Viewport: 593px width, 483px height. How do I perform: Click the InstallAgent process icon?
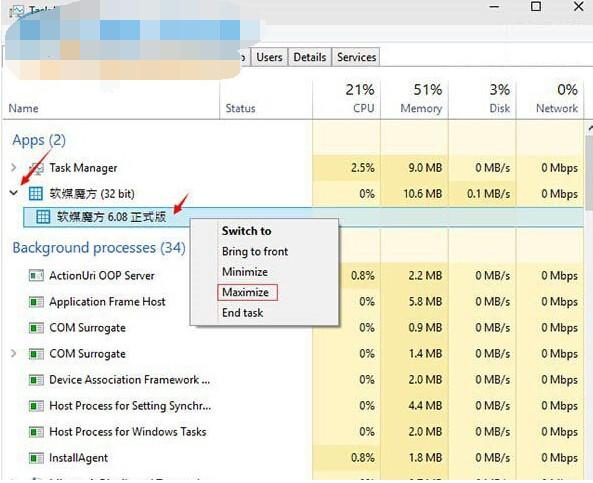point(36,458)
